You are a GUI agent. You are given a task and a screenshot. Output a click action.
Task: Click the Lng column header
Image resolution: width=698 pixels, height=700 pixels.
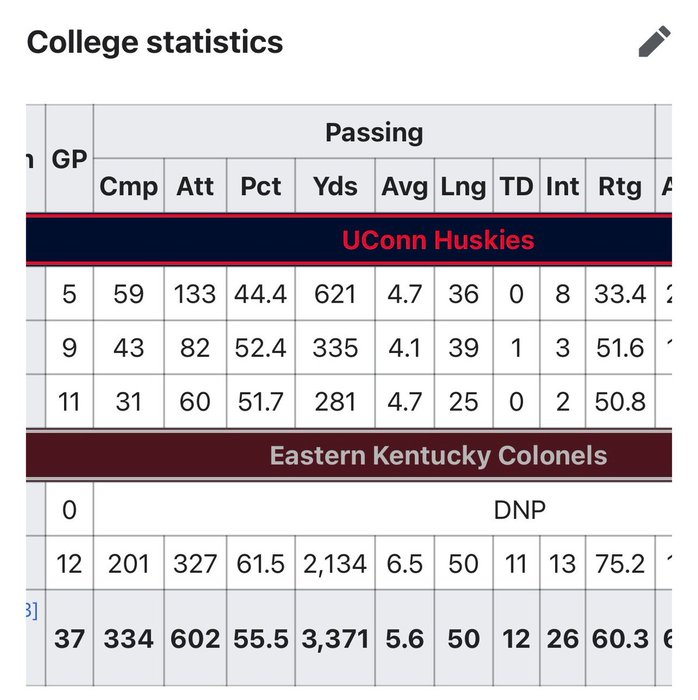[x=463, y=187]
